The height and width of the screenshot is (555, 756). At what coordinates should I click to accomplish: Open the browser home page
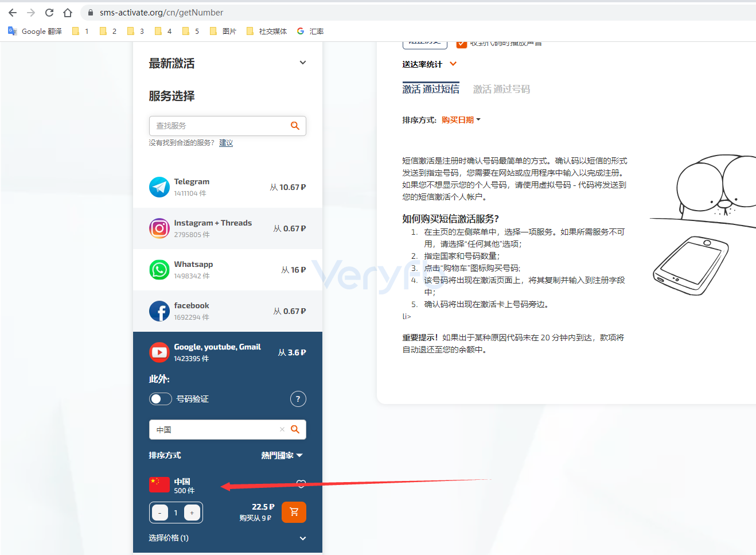[68, 13]
